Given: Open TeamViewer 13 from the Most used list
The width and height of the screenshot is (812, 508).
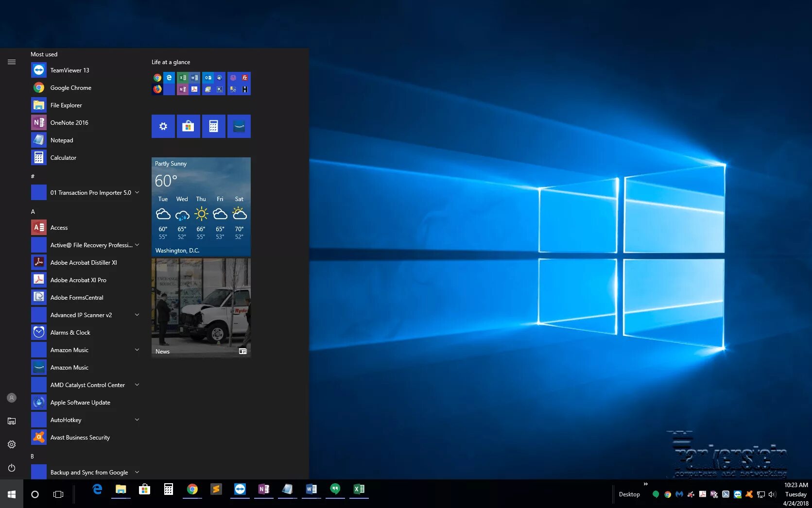Looking at the screenshot, I should 85,70.
